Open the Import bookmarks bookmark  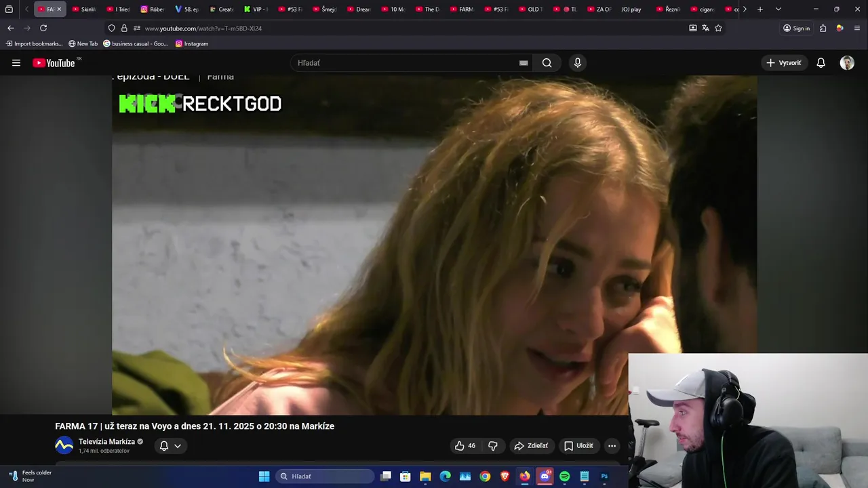[34, 43]
